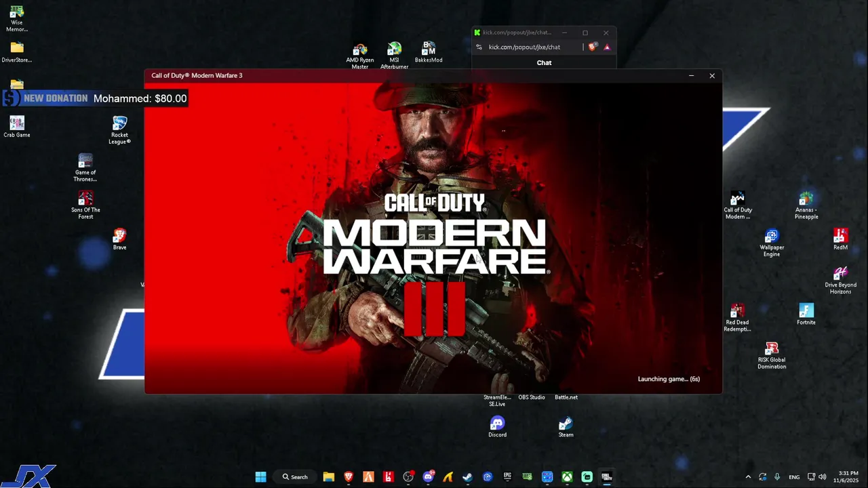This screenshot has width=868, height=488.
Task: Open Discord from the taskbar
Action: (x=428, y=477)
